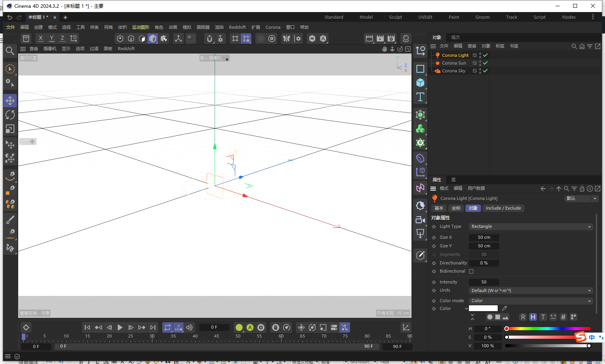Open the viewport 显示 menu

click(x=66, y=49)
